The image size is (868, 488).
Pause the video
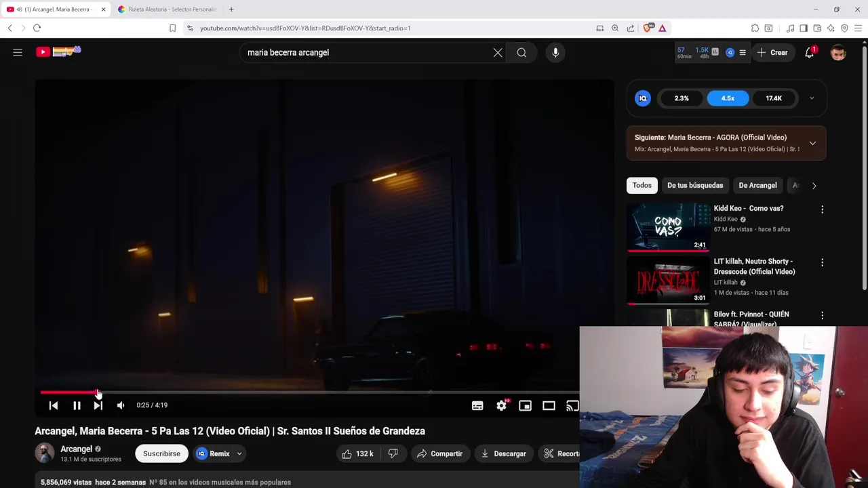[x=77, y=405]
